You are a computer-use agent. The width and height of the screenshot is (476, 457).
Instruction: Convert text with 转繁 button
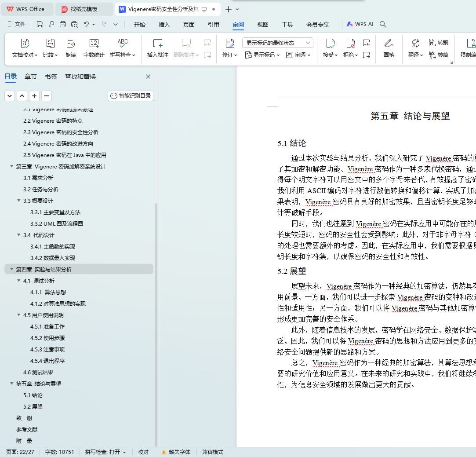tap(438, 43)
